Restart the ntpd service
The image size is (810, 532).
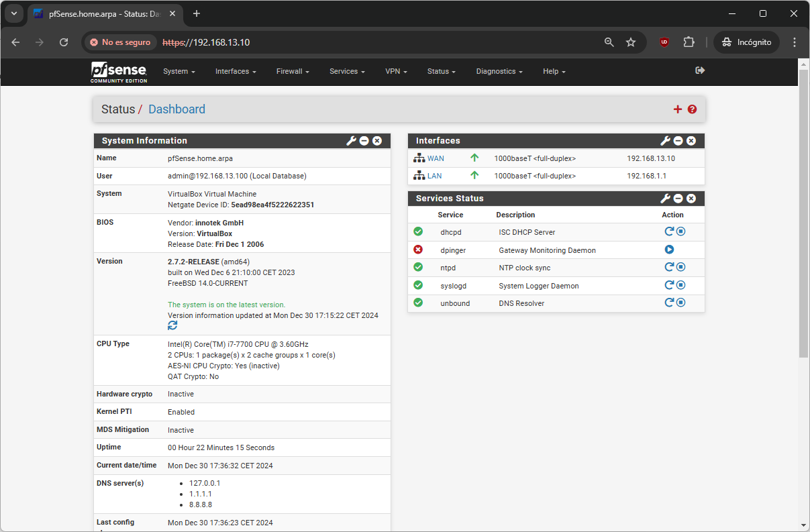(669, 267)
